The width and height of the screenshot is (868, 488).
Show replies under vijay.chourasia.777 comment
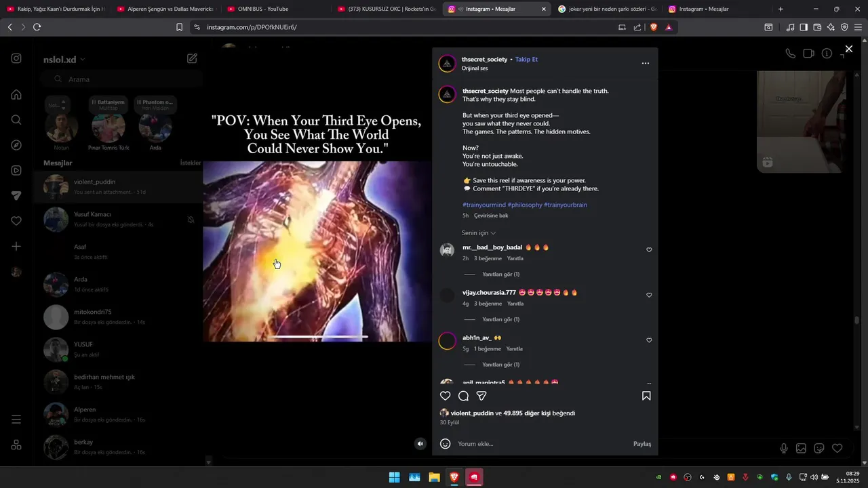click(500, 319)
